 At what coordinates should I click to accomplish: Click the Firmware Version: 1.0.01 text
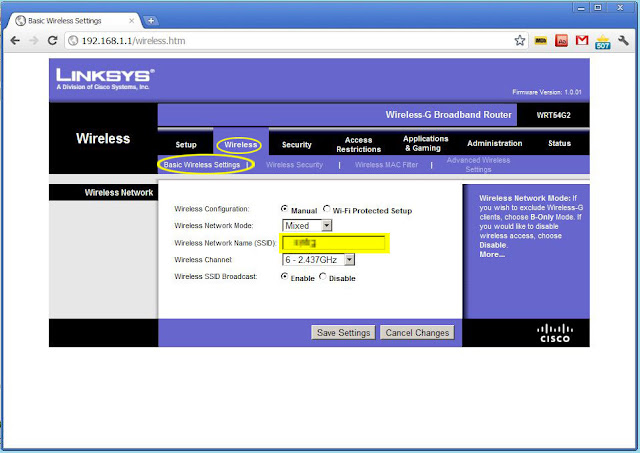[x=547, y=92]
